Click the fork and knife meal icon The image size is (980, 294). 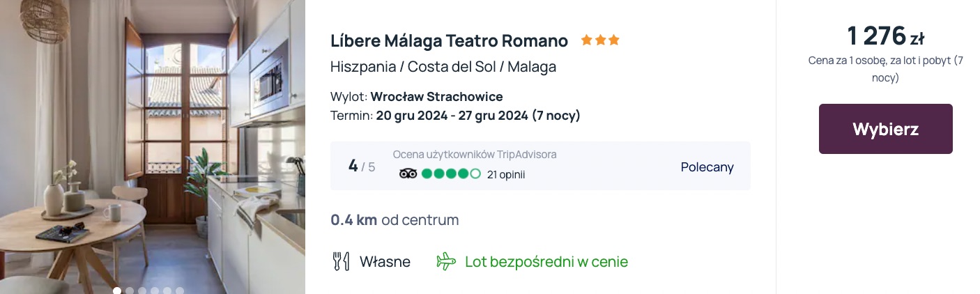pos(341,262)
